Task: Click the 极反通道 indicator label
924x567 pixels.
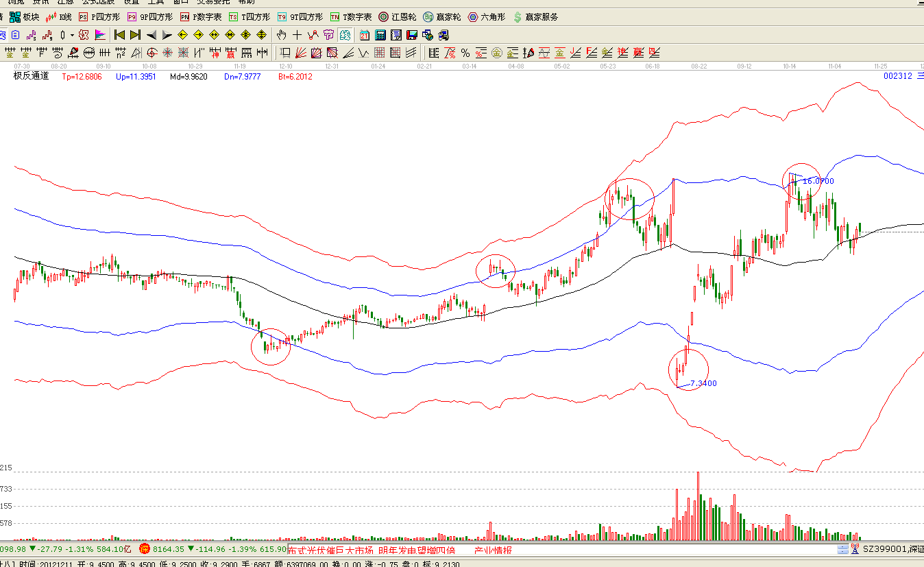Action: [32, 76]
